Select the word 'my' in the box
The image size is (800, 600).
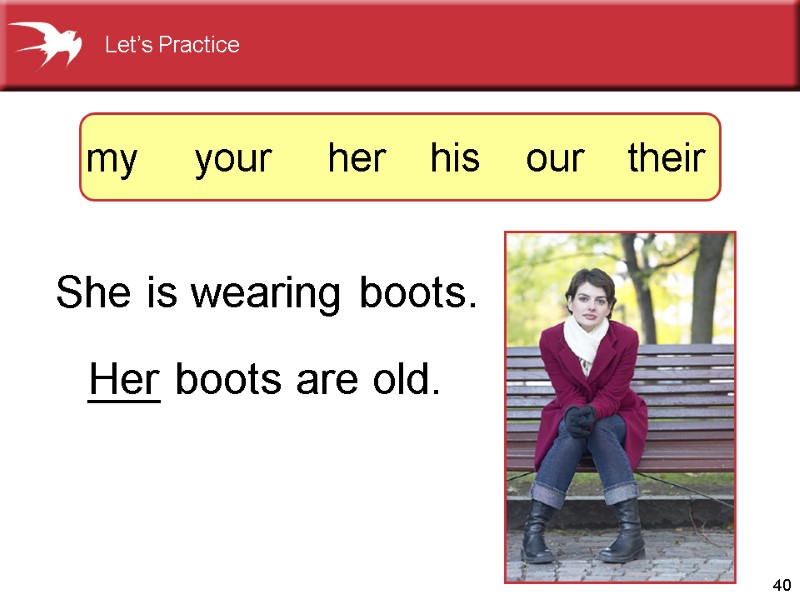pos(115,158)
